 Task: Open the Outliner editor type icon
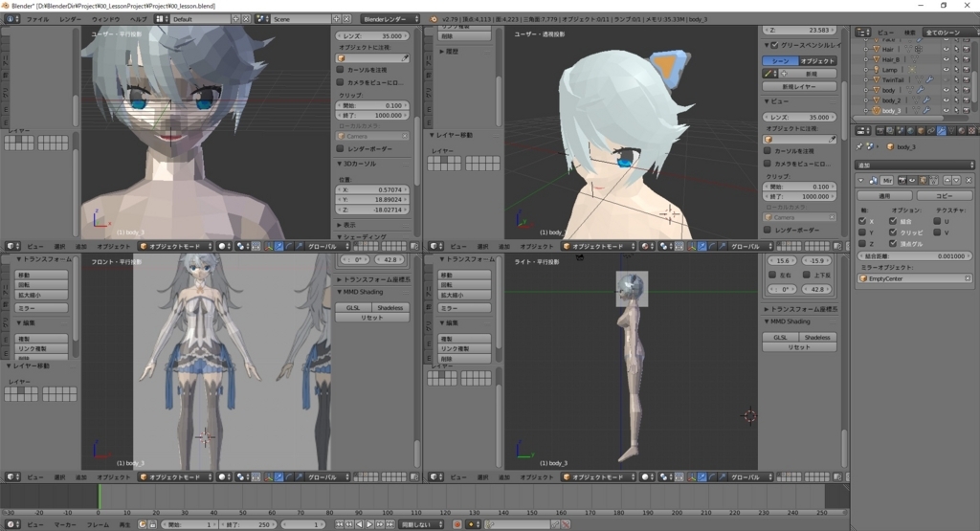[863, 33]
